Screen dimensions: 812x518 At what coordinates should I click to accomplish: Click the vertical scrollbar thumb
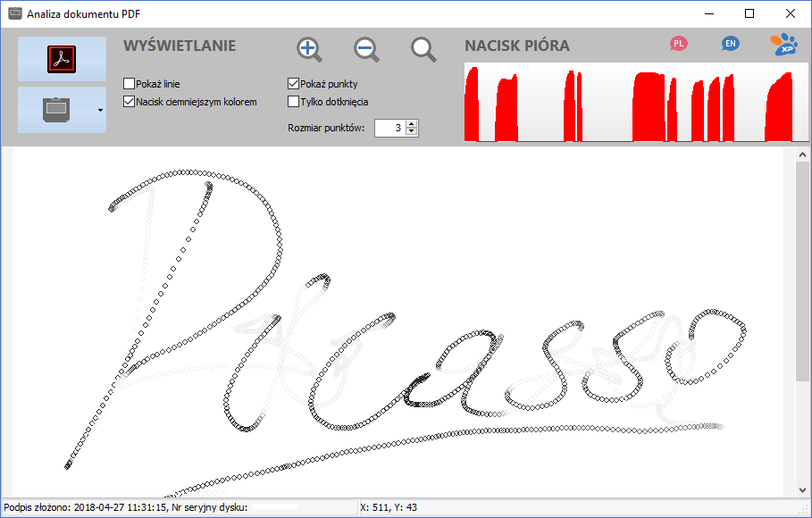coord(803,272)
